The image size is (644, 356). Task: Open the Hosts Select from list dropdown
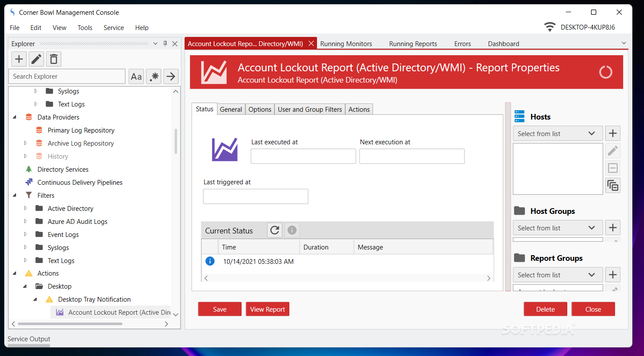coord(558,133)
